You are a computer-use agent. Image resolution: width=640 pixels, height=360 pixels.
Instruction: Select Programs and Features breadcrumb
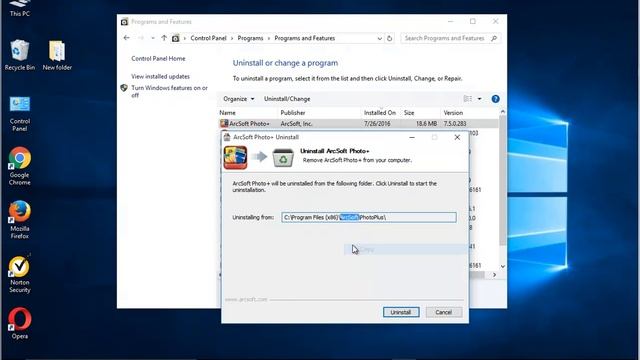[x=304, y=38]
